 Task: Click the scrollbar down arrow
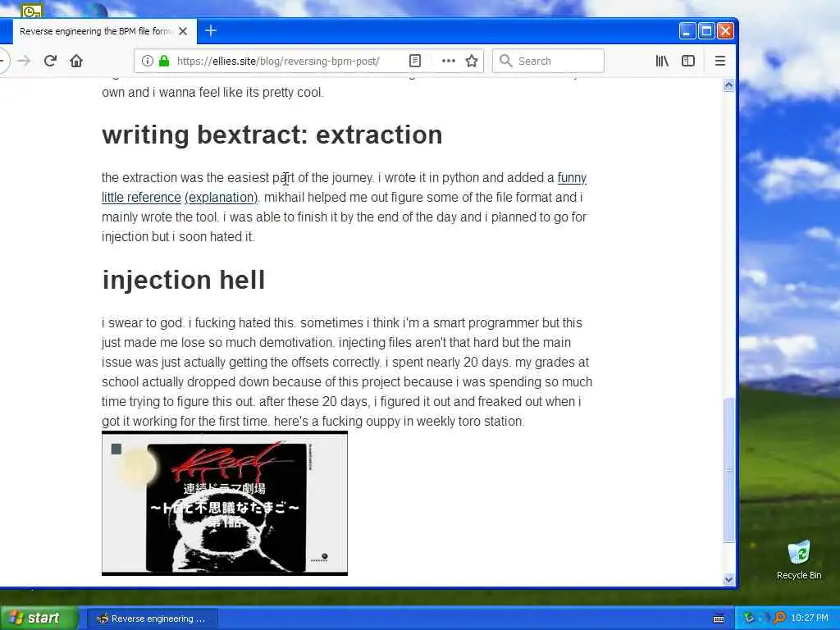728,579
